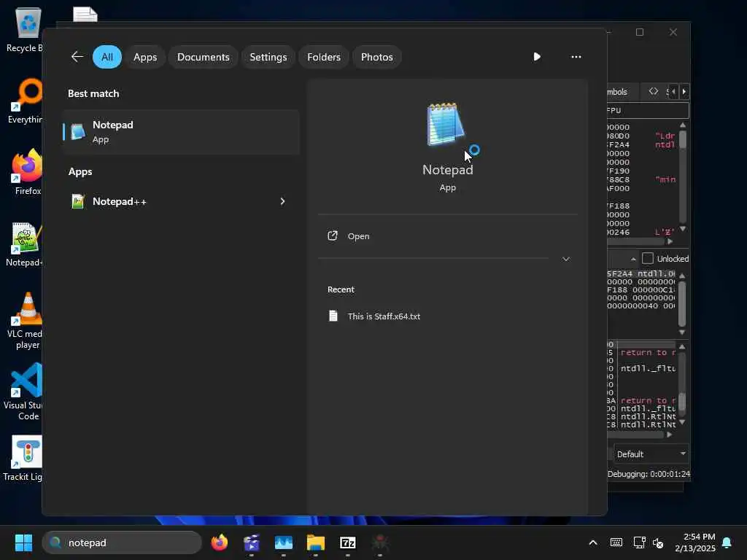Go back using the search panel arrow
This screenshot has width=747, height=560.
tap(77, 57)
